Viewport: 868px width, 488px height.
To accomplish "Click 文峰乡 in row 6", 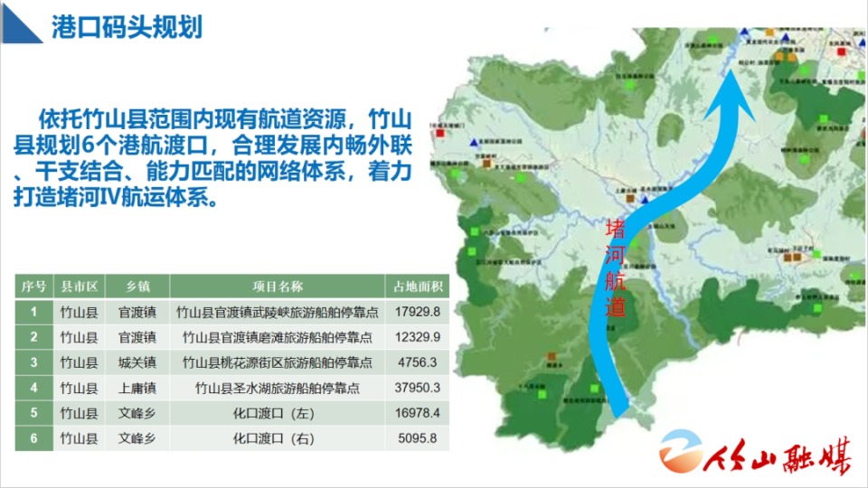I will pyautogui.click(x=137, y=439).
